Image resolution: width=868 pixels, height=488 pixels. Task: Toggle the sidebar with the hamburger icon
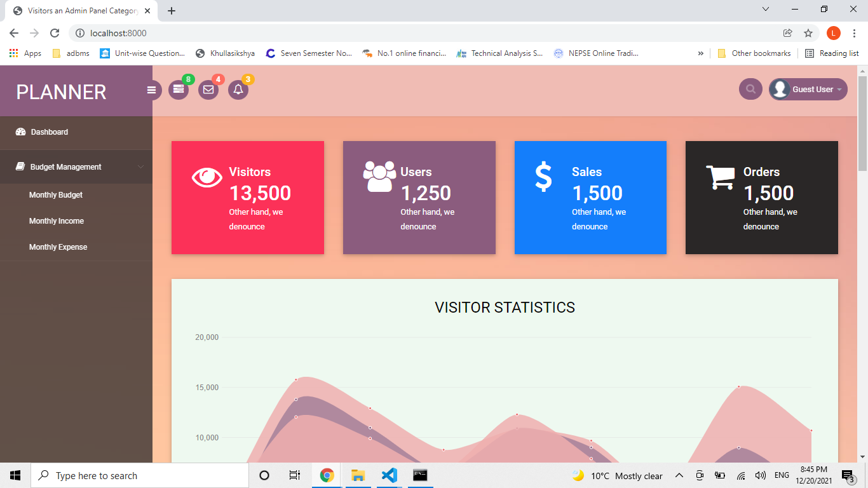[x=152, y=90]
